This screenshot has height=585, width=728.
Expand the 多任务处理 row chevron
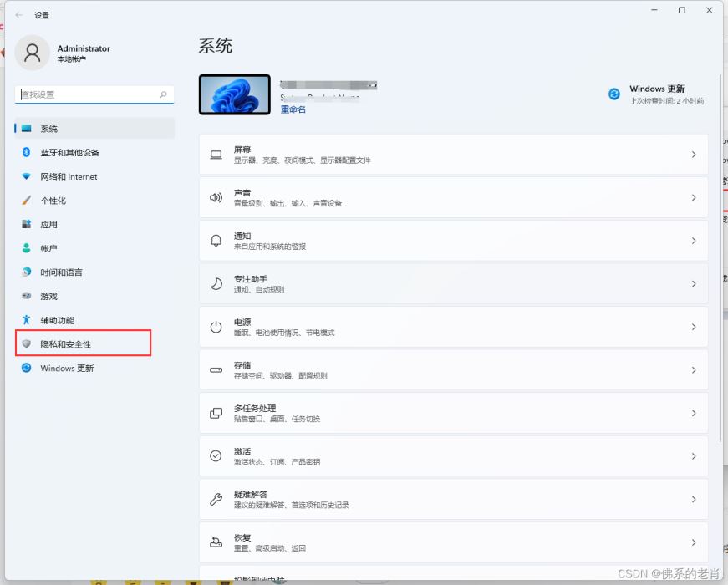[x=694, y=413]
